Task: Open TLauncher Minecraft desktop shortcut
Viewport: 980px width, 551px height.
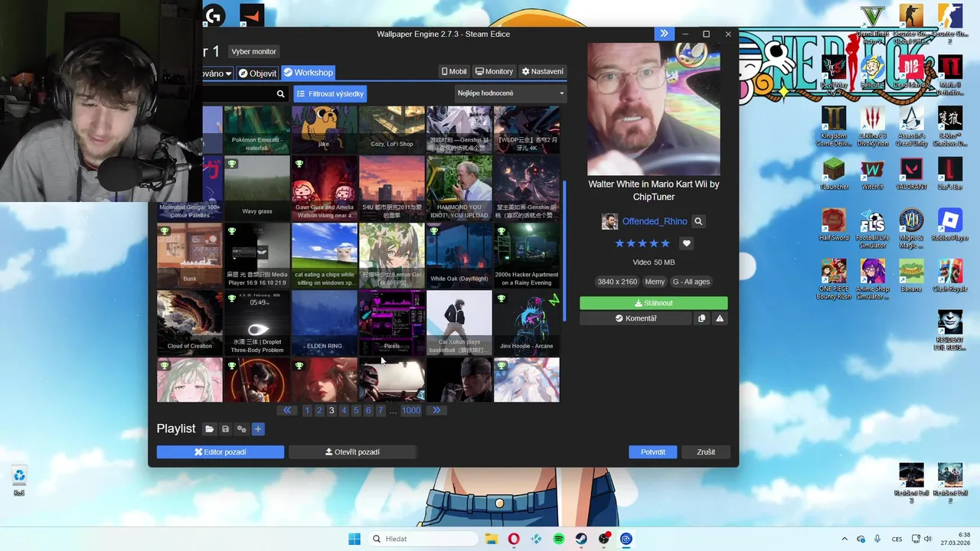Action: pyautogui.click(x=834, y=174)
